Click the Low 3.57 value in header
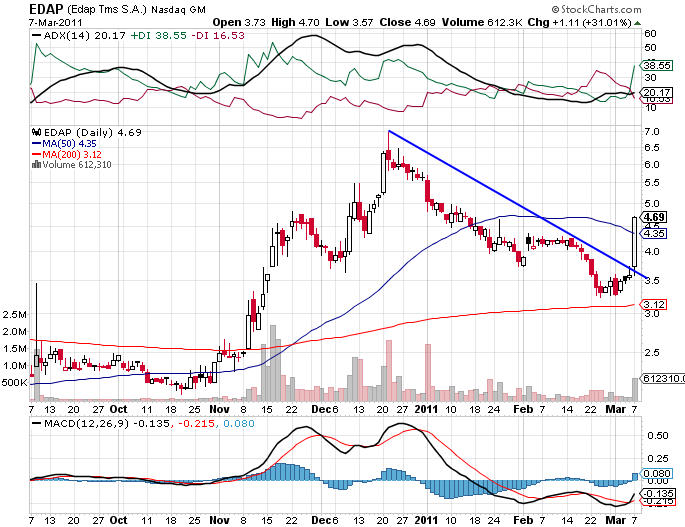The image size is (685, 527). tap(349, 22)
